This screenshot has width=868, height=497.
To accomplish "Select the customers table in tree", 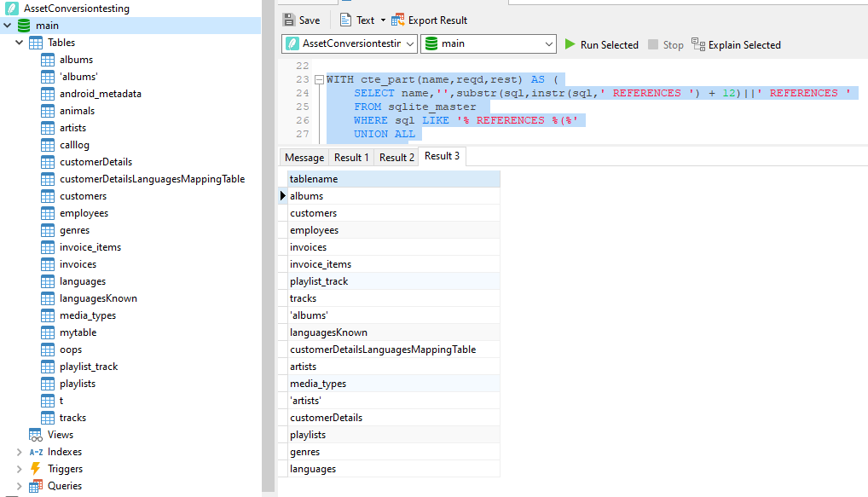I will (83, 196).
